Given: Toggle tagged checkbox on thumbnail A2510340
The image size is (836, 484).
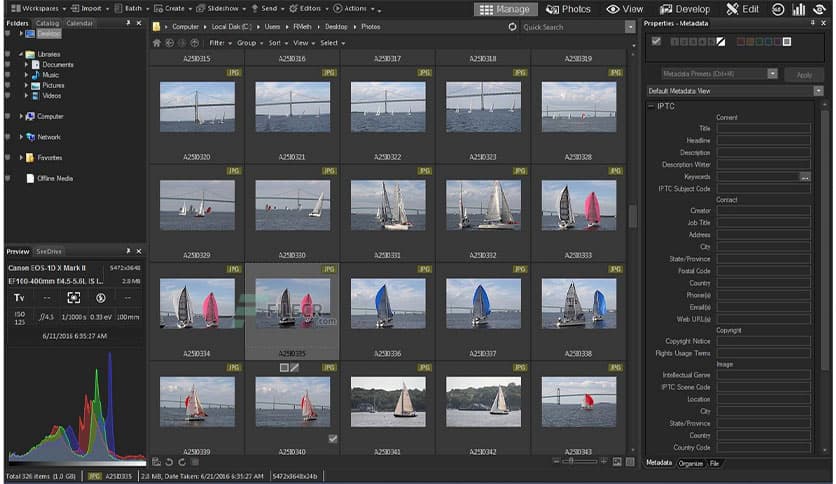Looking at the screenshot, I should [333, 439].
